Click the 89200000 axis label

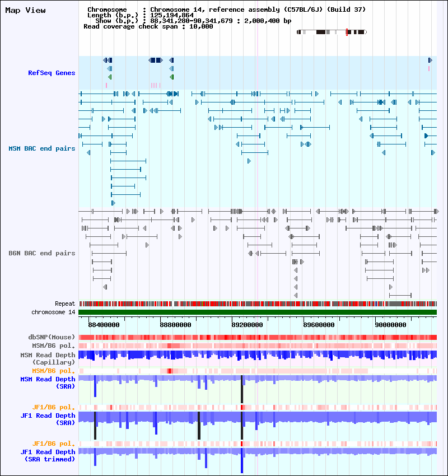[247, 325]
